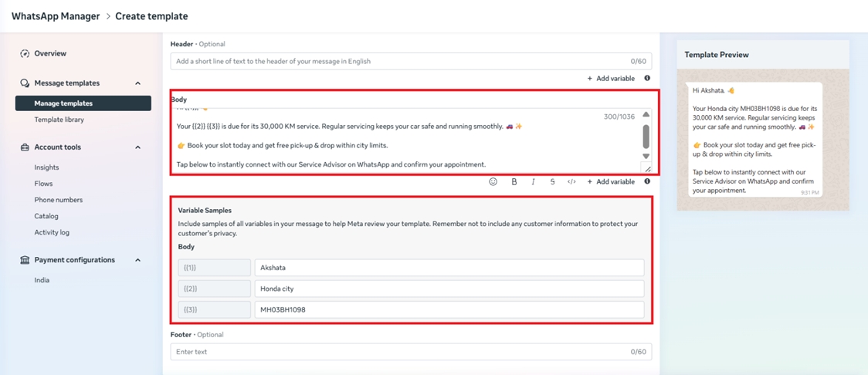Collapse the Account tools section

tap(137, 147)
